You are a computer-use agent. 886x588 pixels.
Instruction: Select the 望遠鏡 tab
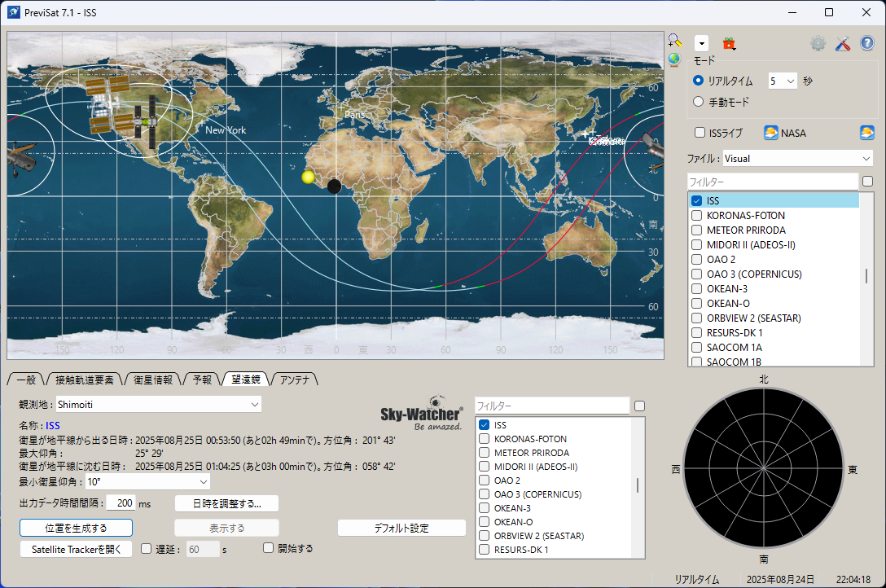246,380
